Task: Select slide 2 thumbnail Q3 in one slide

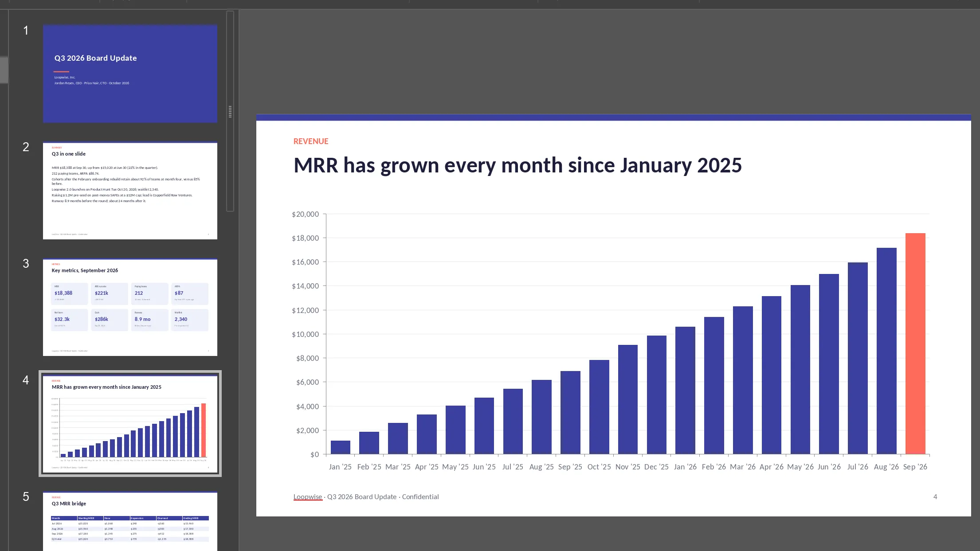Action: click(130, 191)
